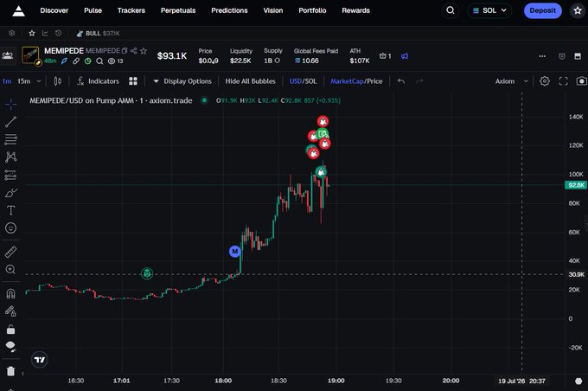Viewport: 588px width, 391px height.
Task: Set a price alert clock icon
Action: pos(562,56)
